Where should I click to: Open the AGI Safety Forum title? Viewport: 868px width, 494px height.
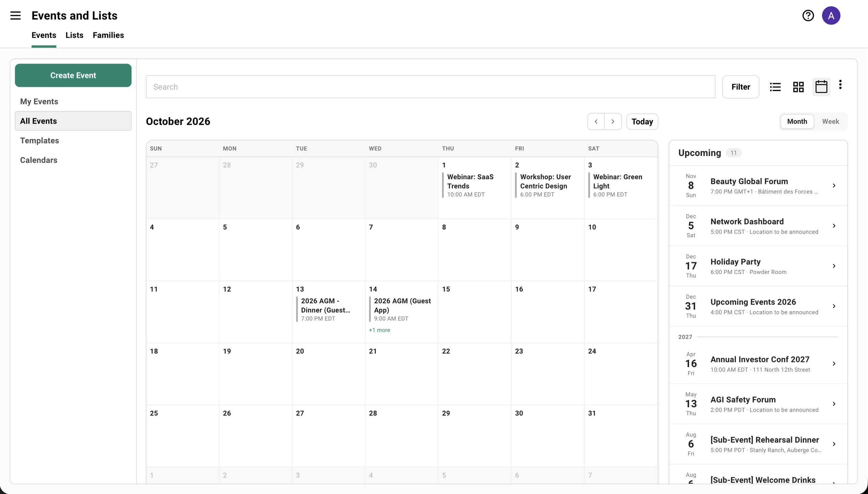743,400
